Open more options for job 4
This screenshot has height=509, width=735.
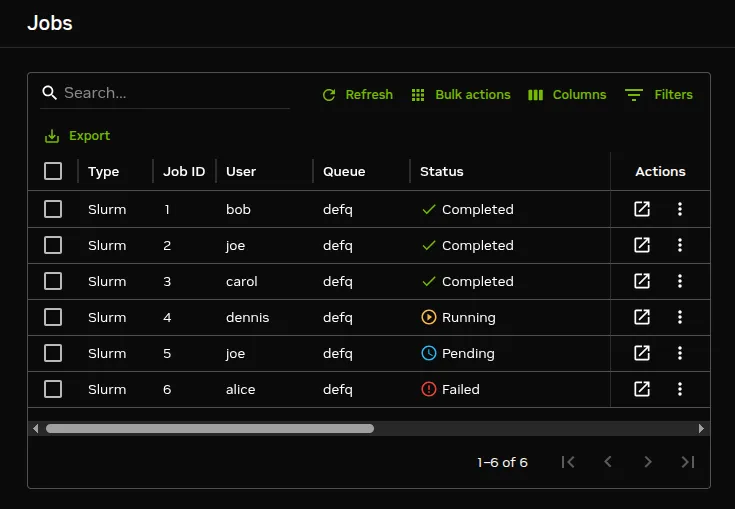pos(680,317)
